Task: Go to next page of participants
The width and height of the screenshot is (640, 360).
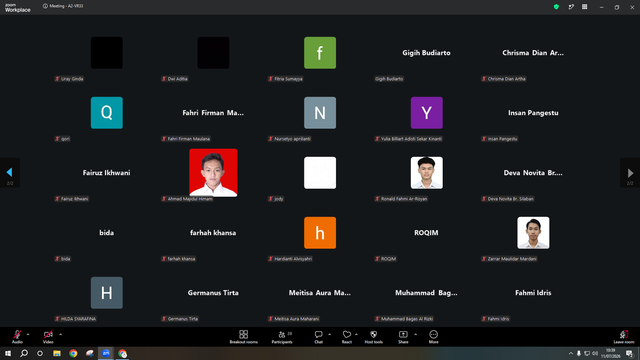Action: click(x=630, y=173)
